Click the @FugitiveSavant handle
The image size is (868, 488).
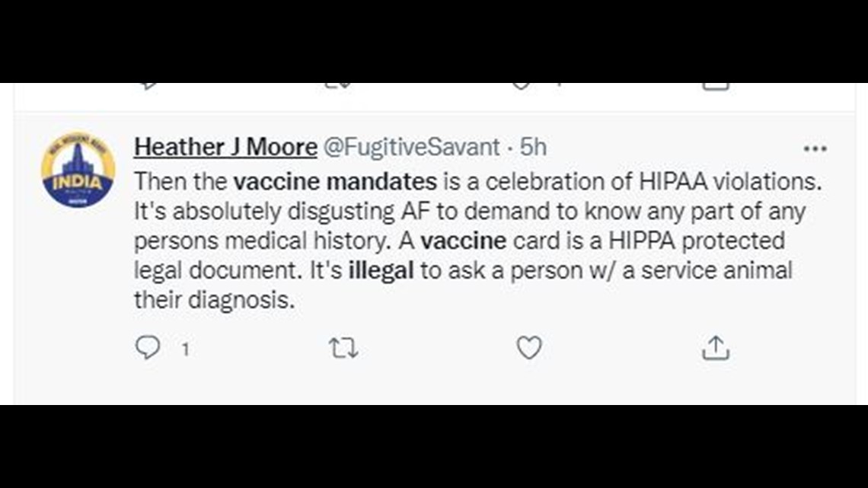411,147
